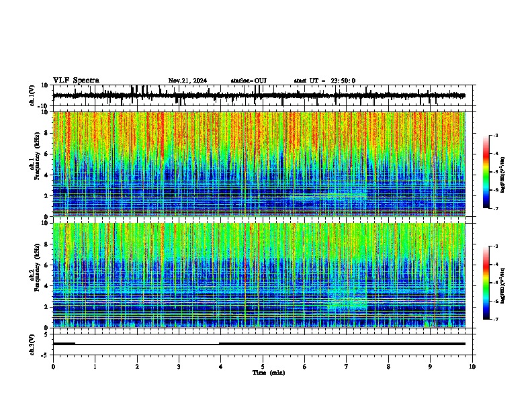Image resolution: width=532 pixels, height=411 pixels.
Task: Click the "-3" label on ch.1 colorbar
Action: coord(496,136)
